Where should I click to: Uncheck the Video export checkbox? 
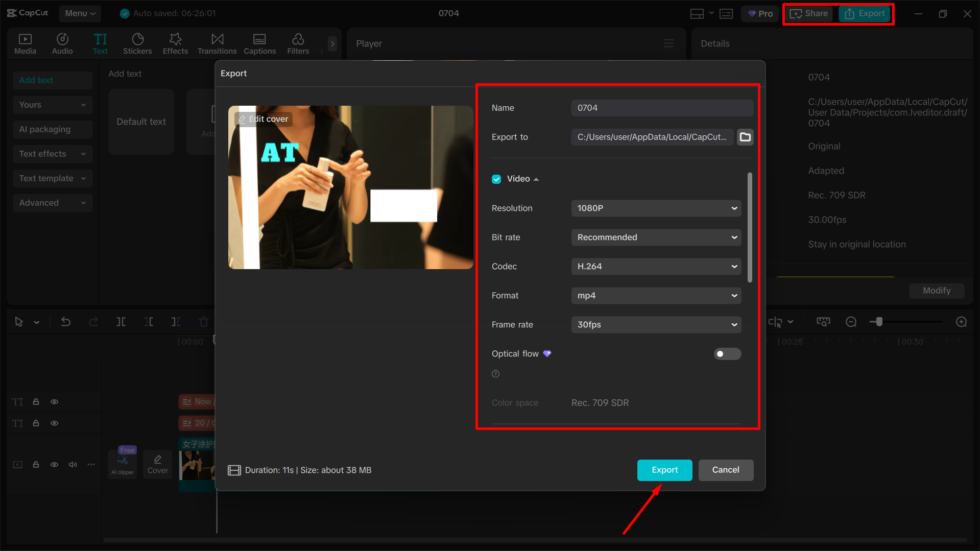pos(496,179)
